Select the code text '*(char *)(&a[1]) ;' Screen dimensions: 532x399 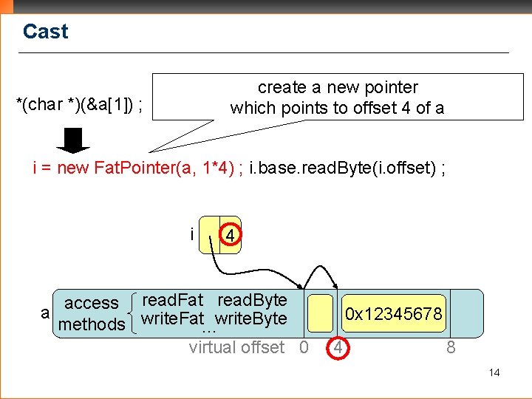79,104
